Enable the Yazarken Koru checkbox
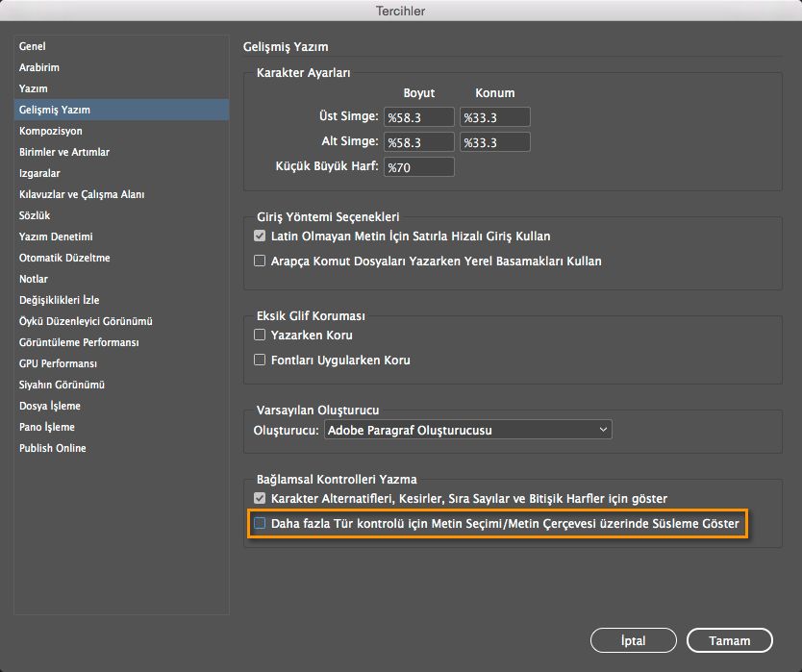The height and width of the screenshot is (672, 802). (x=260, y=336)
